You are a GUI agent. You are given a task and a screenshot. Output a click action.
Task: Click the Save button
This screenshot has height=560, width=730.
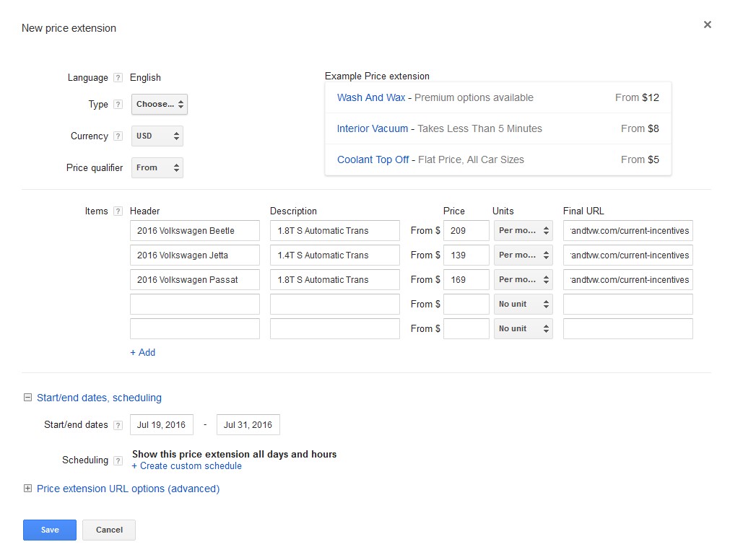click(x=49, y=530)
